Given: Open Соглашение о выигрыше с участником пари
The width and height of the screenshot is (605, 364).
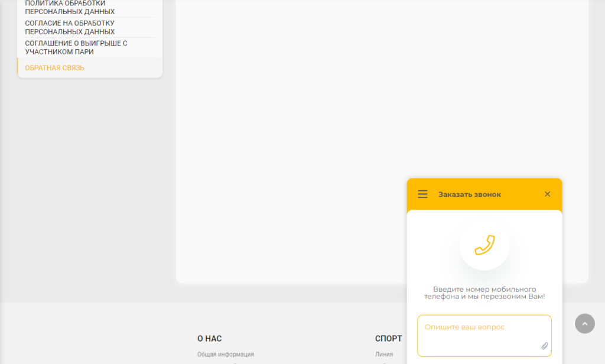Looking at the screenshot, I should click(x=76, y=47).
